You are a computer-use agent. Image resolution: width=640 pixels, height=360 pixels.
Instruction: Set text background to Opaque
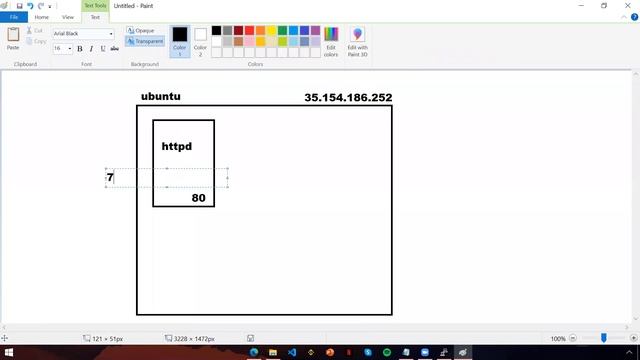pyautogui.click(x=140, y=31)
